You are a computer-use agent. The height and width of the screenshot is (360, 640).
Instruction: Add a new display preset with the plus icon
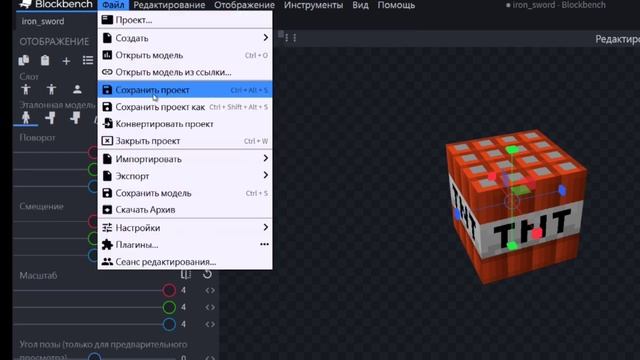tap(66, 61)
